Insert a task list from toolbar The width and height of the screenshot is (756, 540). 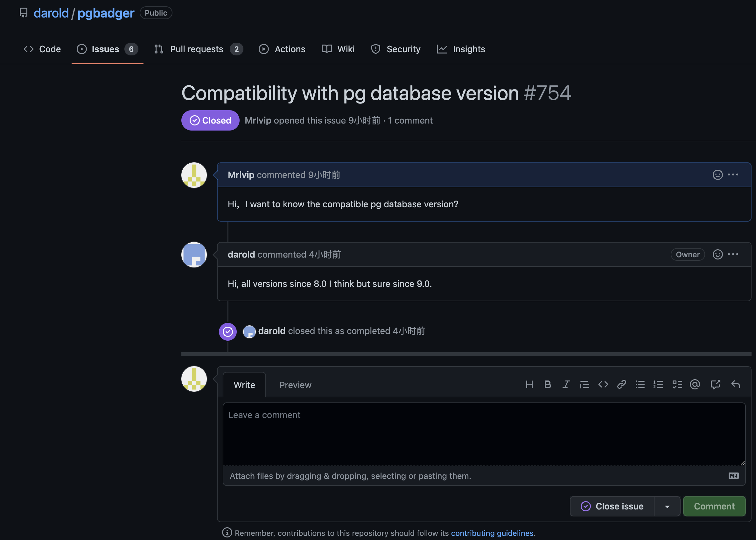click(x=677, y=385)
